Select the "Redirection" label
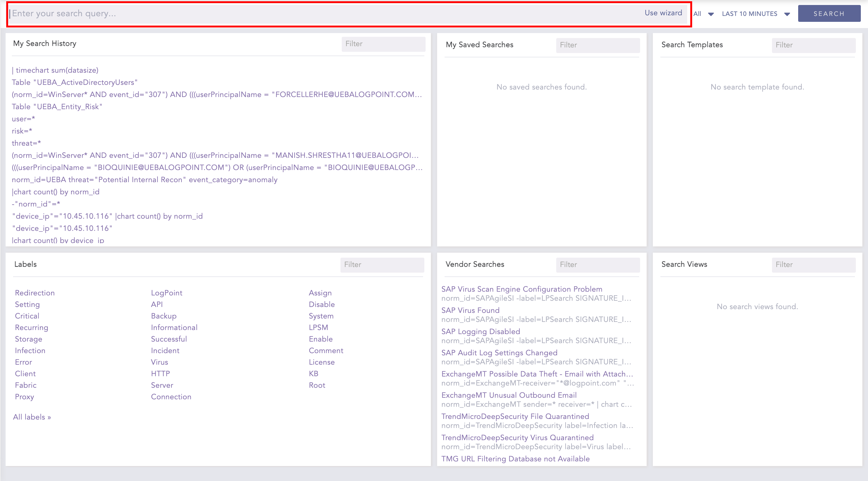The image size is (868, 481). pos(35,293)
